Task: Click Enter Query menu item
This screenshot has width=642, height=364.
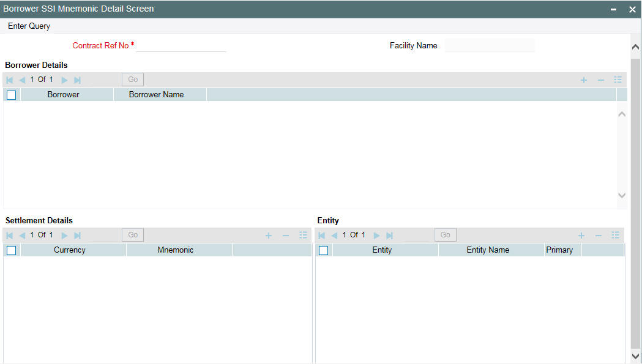Action: pos(29,26)
